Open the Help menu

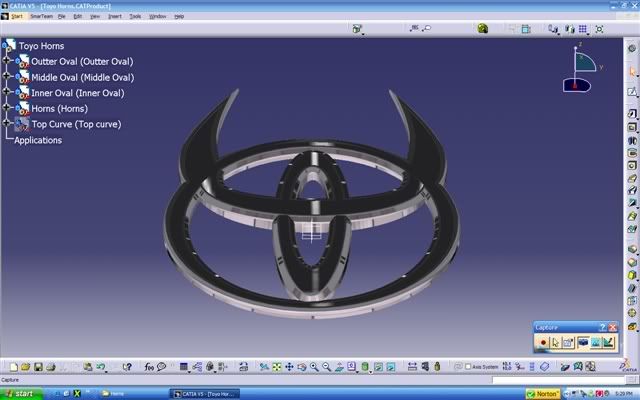[179, 16]
